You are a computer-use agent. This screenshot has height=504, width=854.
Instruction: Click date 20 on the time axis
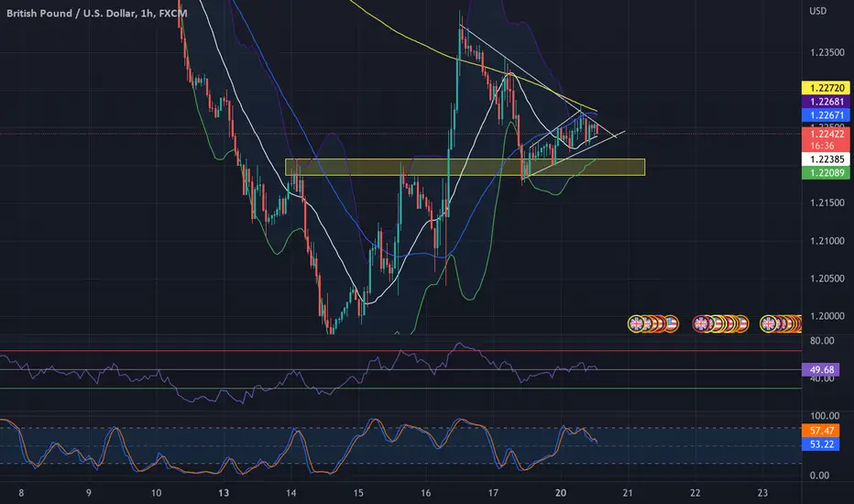coord(561,493)
